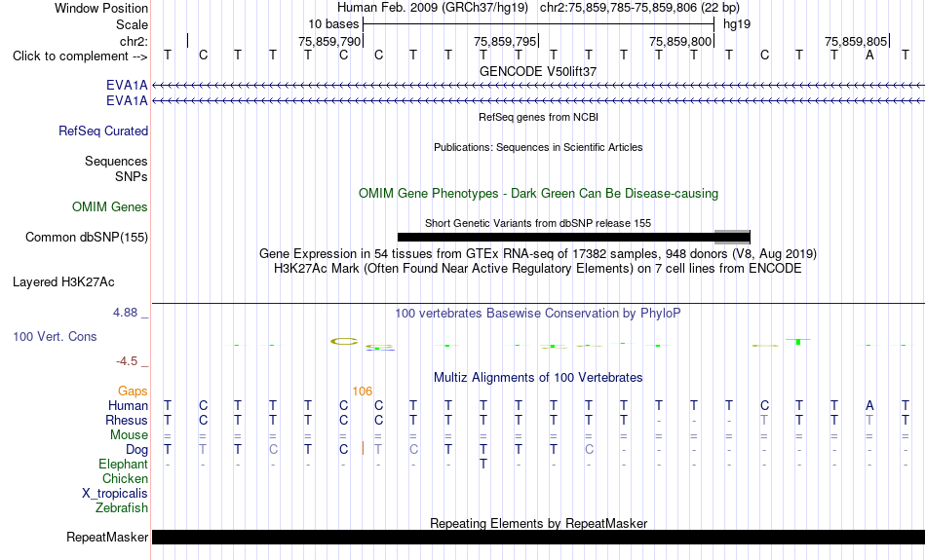Select the Chicken alignment row label

(x=125, y=478)
